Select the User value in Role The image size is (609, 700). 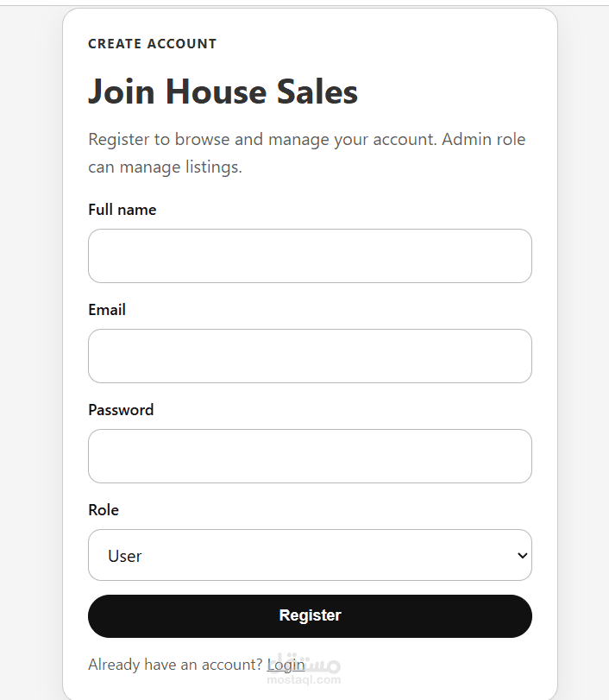click(125, 556)
